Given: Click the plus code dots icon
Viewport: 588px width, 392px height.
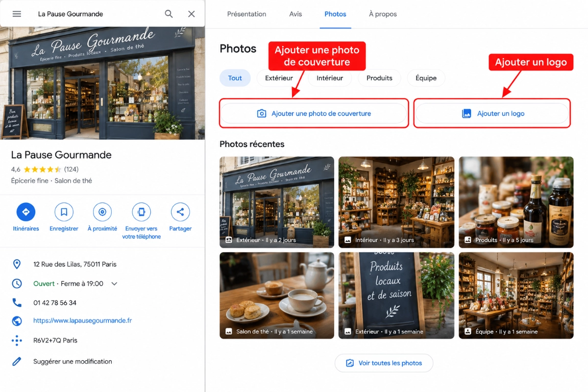Looking at the screenshot, I should coord(17,340).
